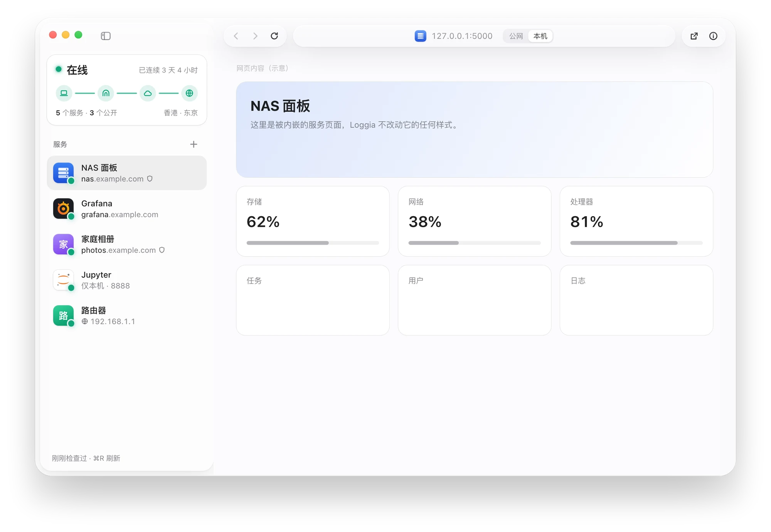
Task: Show the info icon details
Action: coord(713,36)
